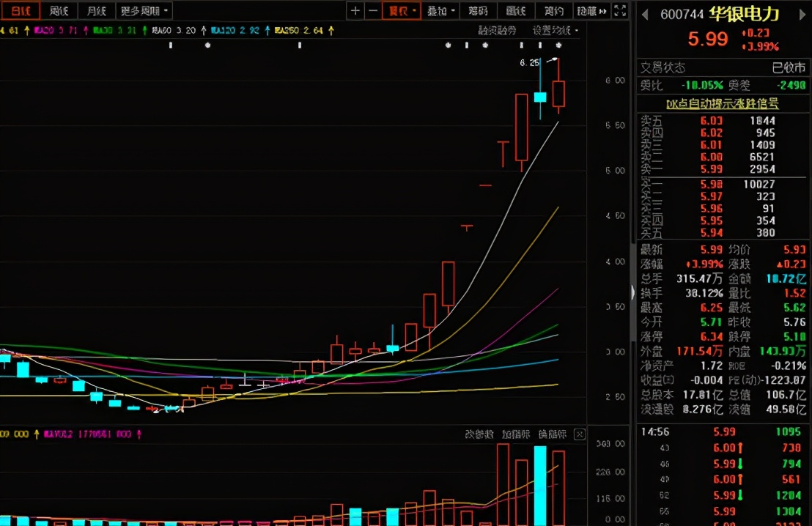Image resolution: width=812 pixels, height=526 pixels.
Task: Click the order ratio value -10.05%
Action: [701, 85]
